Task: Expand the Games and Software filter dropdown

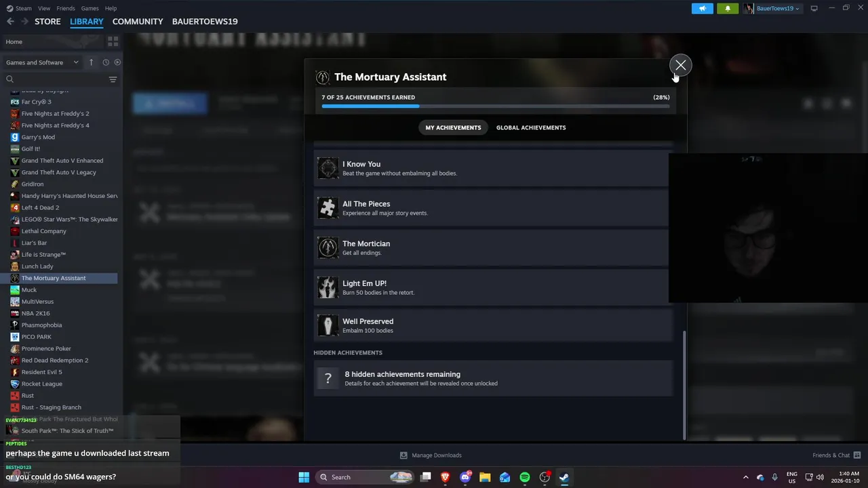Action: [42, 62]
